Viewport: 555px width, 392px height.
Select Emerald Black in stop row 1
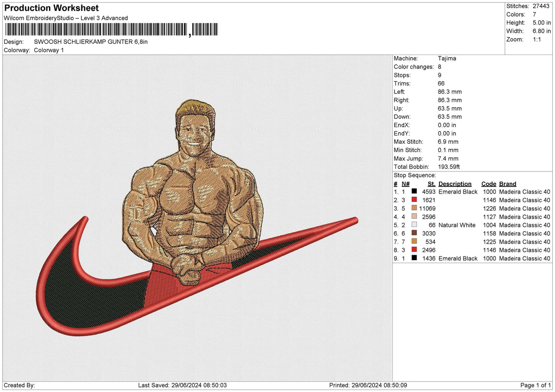click(x=458, y=192)
